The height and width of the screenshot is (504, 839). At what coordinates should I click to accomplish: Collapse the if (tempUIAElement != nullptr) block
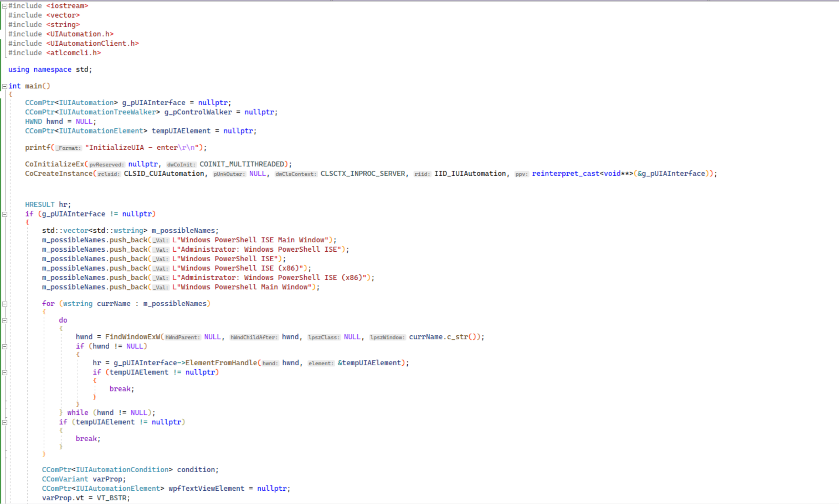[4, 372]
